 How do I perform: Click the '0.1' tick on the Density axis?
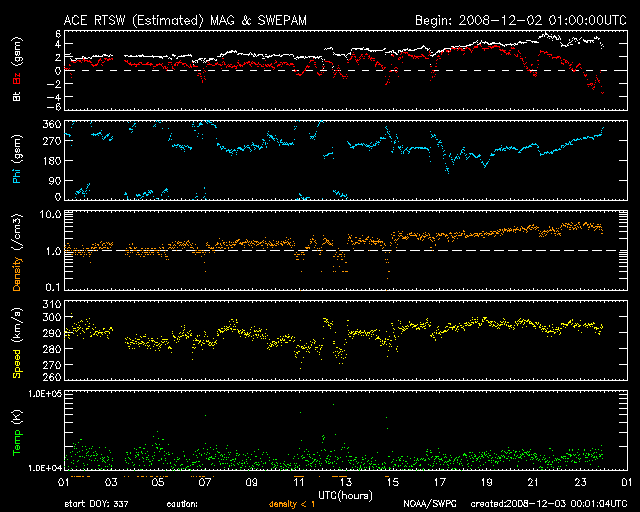click(53, 287)
